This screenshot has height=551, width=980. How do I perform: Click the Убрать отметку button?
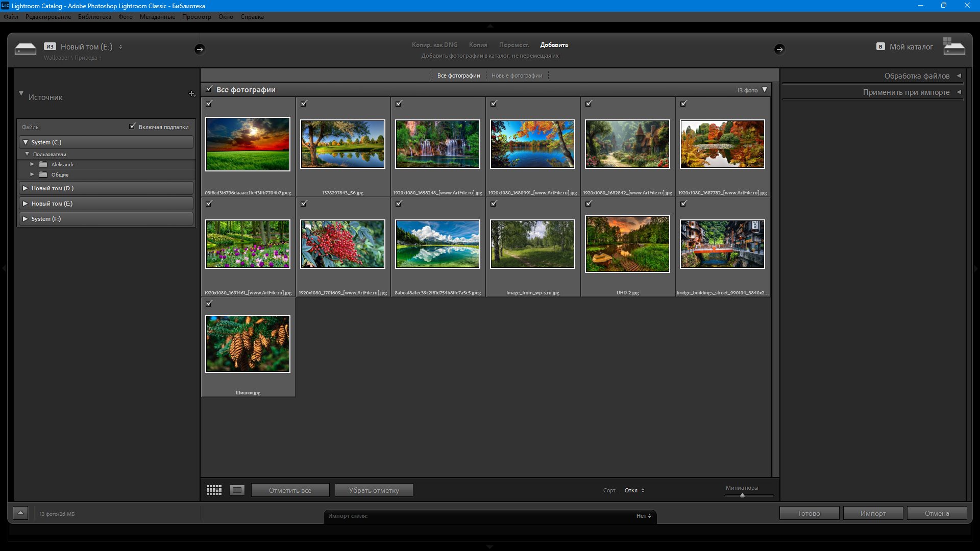374,490
